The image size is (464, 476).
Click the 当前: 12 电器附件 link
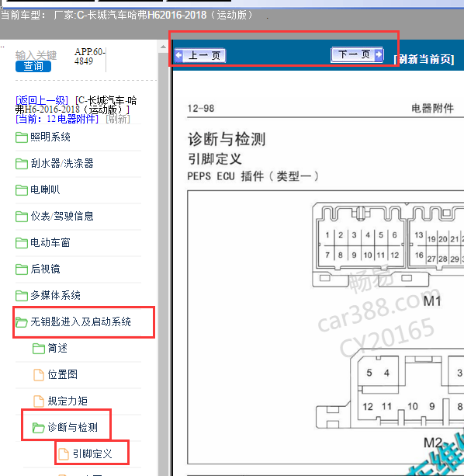tap(57, 119)
